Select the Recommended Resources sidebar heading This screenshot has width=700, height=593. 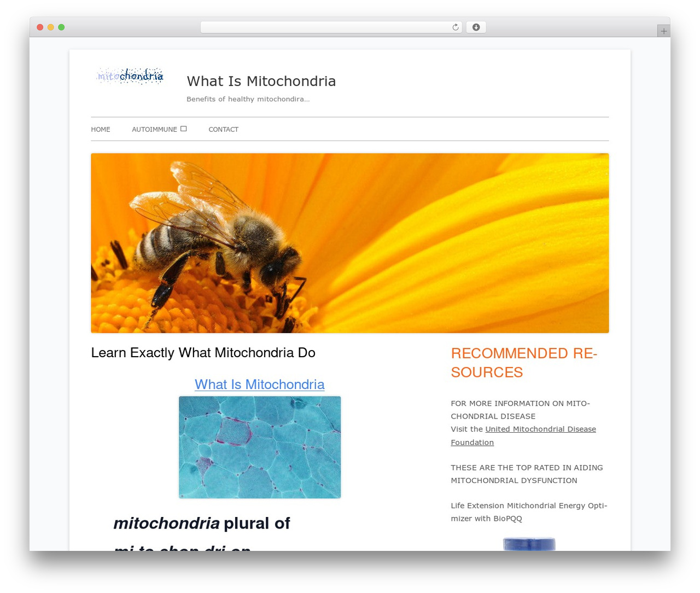click(524, 363)
